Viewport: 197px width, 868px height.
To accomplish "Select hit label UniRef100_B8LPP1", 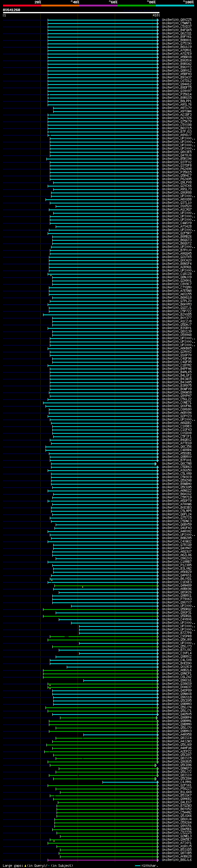I will pyautogui.click(x=176, y=101).
